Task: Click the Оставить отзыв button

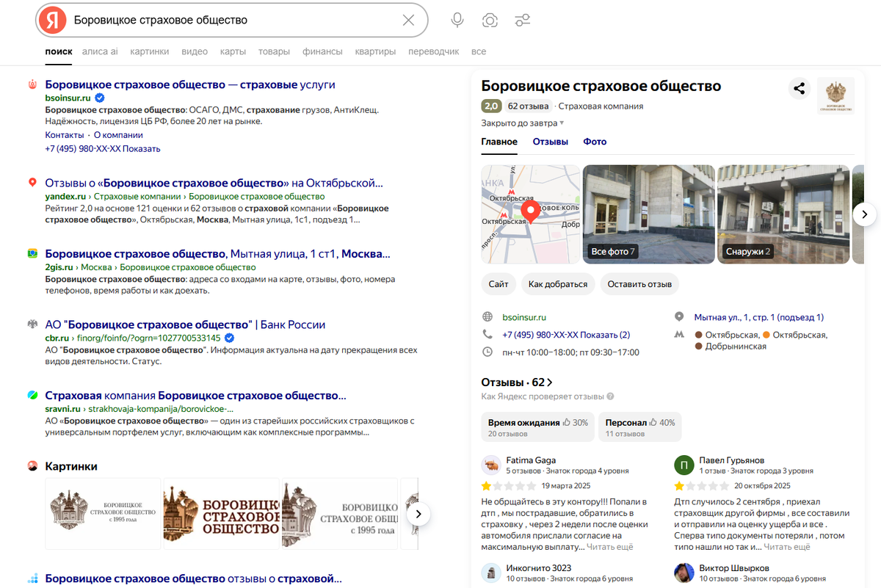Action: (639, 284)
